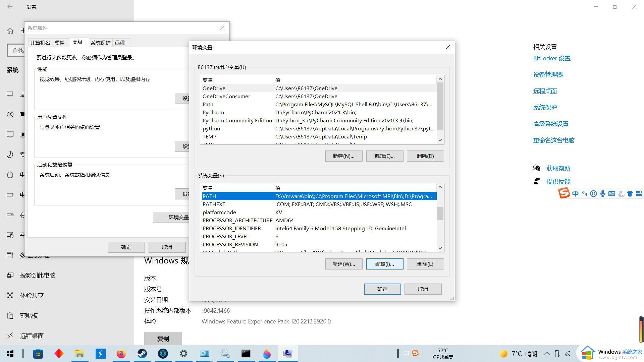Select the OneDriveConsumer user variable

pos(319,97)
